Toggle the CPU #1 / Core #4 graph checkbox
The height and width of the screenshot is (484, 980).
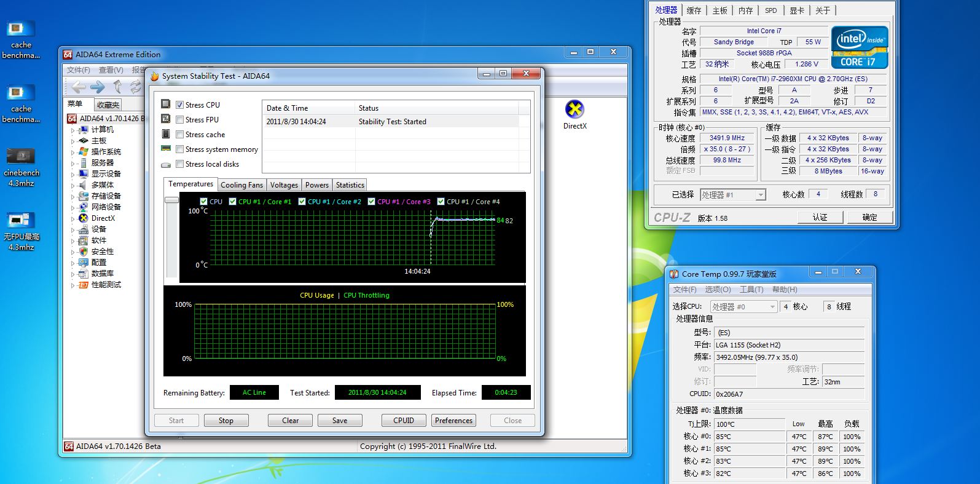(x=441, y=202)
